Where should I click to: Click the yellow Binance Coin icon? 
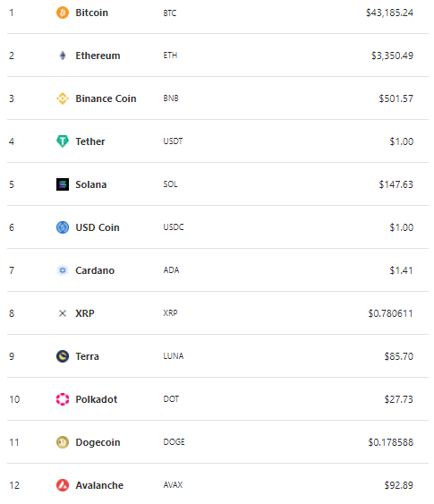click(63, 98)
